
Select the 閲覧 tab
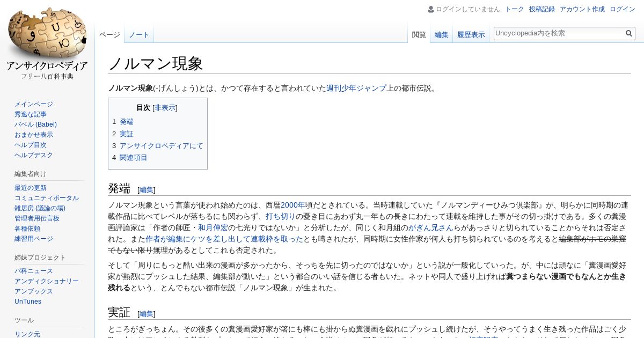click(419, 35)
